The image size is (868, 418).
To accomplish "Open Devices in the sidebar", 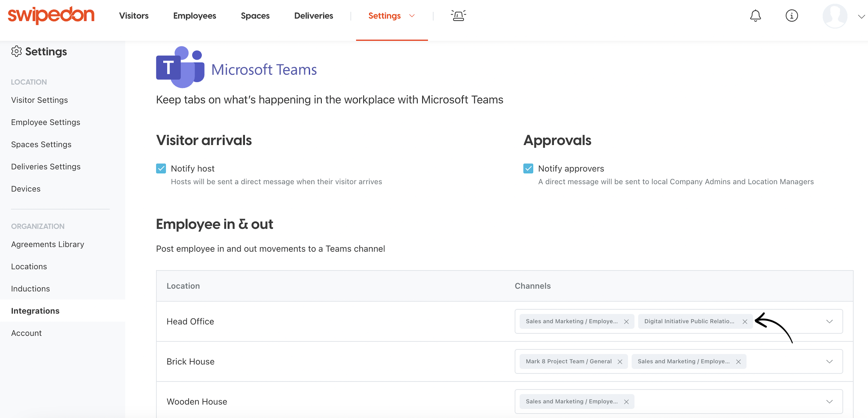I will (26, 189).
